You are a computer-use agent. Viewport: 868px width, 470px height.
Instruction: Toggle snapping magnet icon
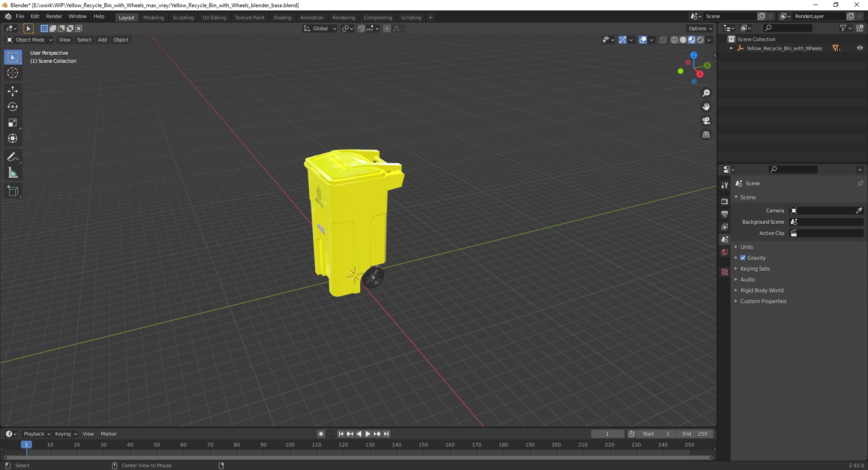point(361,28)
